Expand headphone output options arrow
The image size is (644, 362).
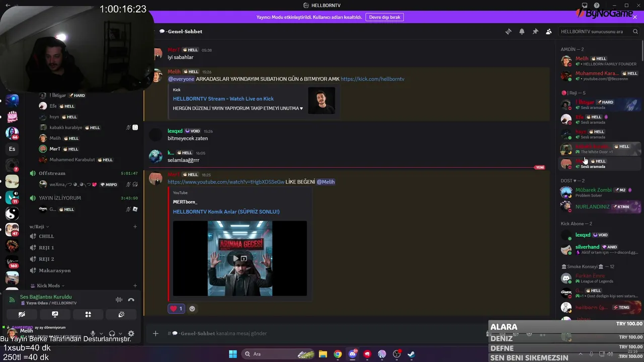[x=120, y=333]
